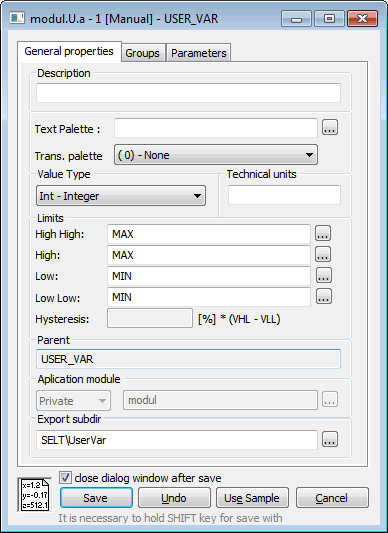Click the '[%] * (VHL - VLL)' text
The image size is (388, 533).
click(239, 319)
